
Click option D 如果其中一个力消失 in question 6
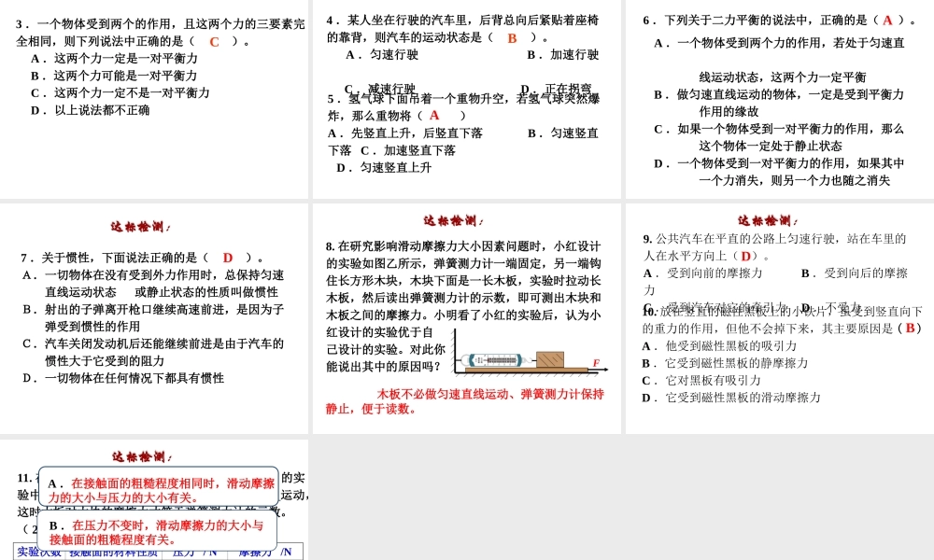tap(779, 172)
